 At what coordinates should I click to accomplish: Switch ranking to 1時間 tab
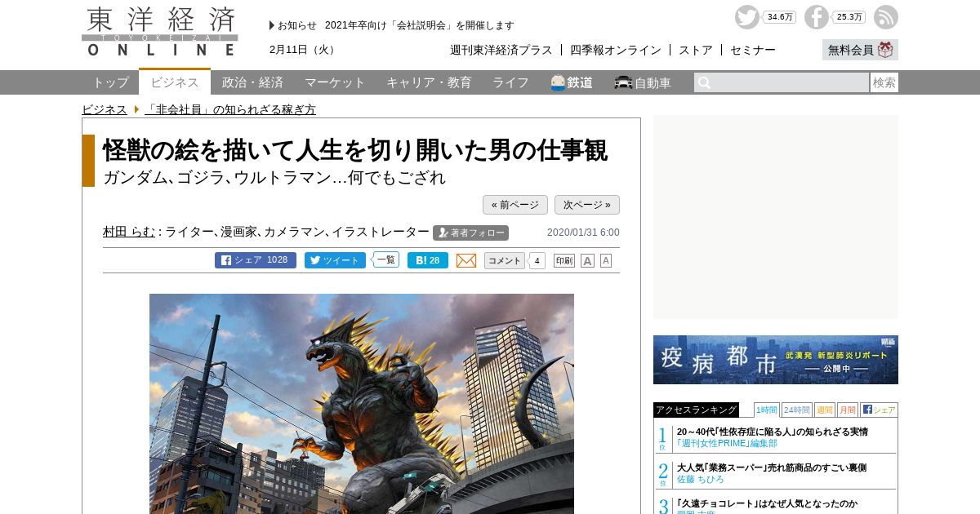767,410
